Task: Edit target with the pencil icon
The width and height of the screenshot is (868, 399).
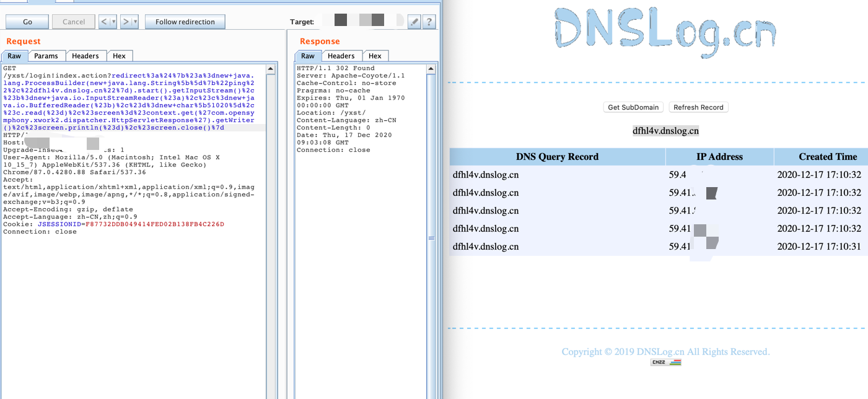Action: click(414, 22)
